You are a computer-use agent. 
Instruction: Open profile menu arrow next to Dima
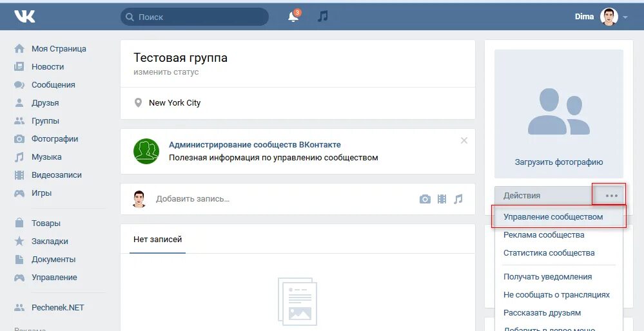(625, 17)
